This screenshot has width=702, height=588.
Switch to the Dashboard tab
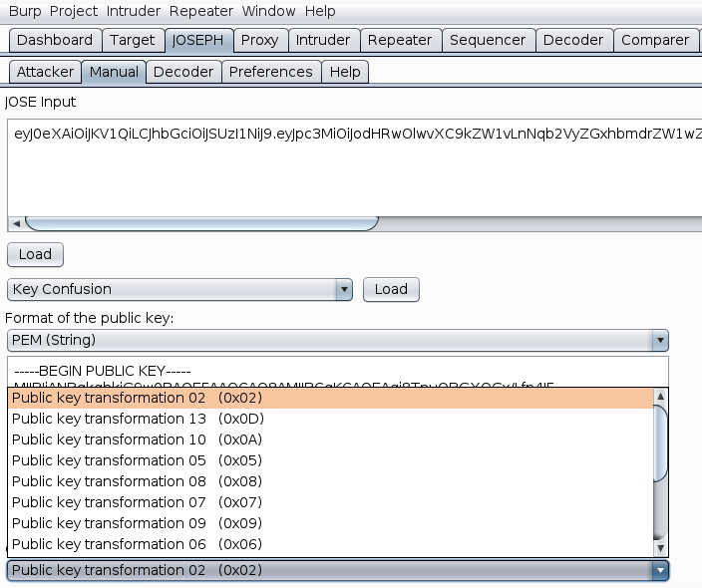click(x=55, y=40)
